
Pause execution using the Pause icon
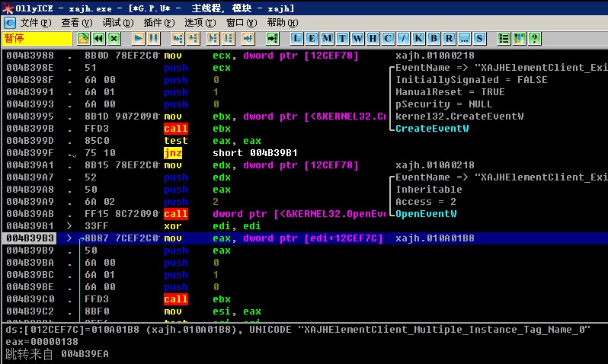point(153,38)
